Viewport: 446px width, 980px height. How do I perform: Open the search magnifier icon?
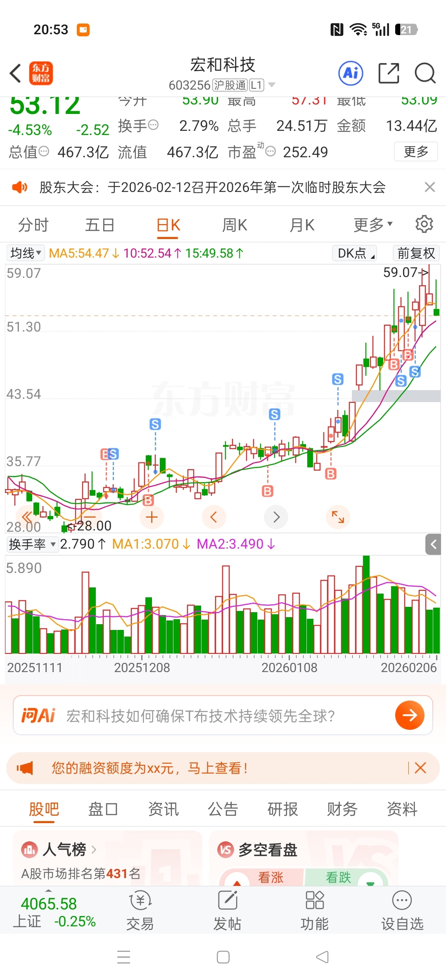point(425,73)
